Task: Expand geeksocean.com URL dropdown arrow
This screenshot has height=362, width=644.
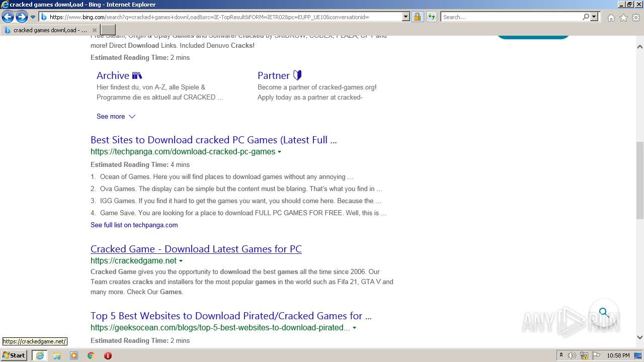Action: click(x=354, y=328)
